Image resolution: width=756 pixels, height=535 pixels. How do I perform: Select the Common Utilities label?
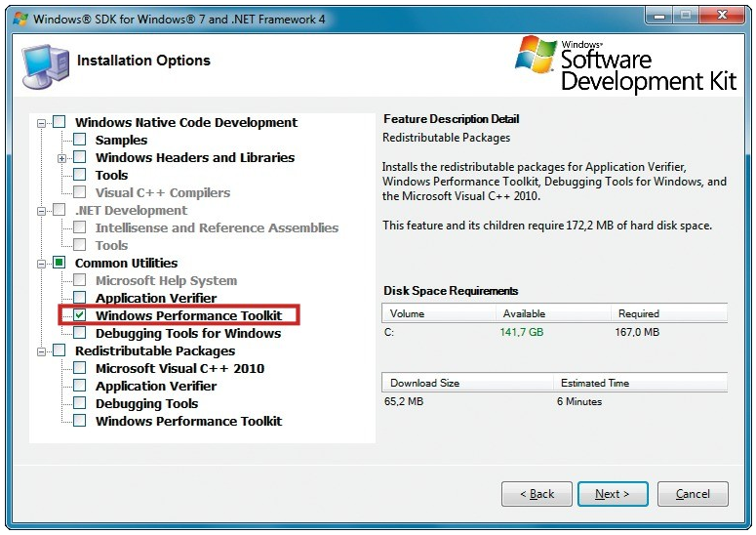[126, 263]
